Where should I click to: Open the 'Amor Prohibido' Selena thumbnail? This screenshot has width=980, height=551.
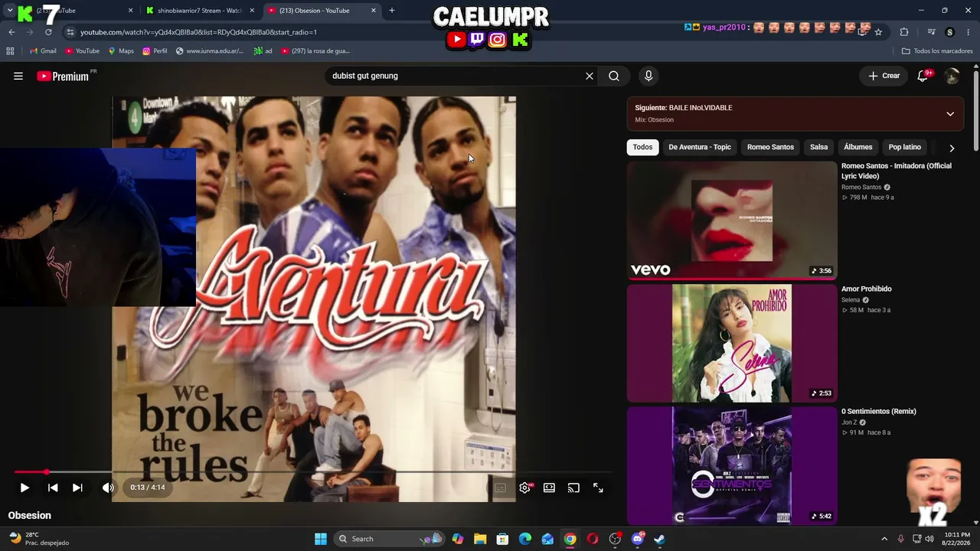(732, 343)
